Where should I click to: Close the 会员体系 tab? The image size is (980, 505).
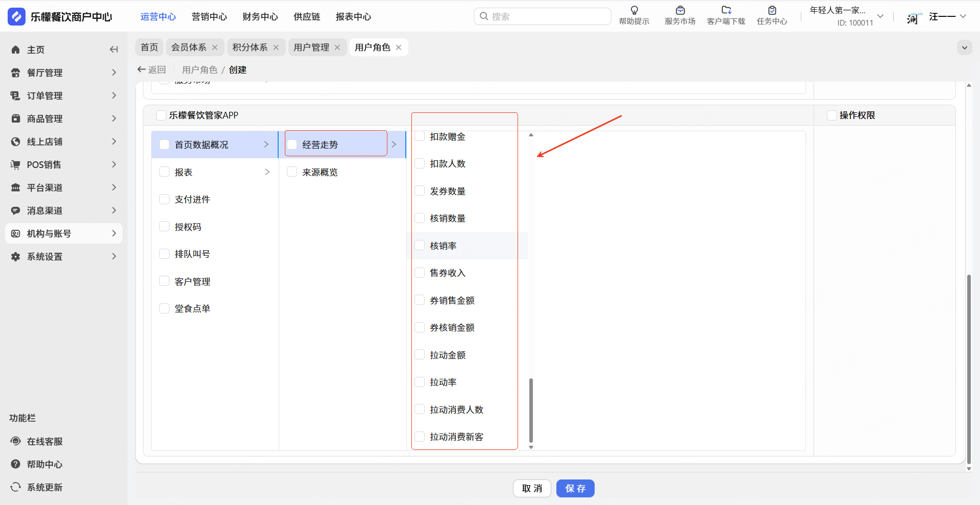tap(215, 47)
